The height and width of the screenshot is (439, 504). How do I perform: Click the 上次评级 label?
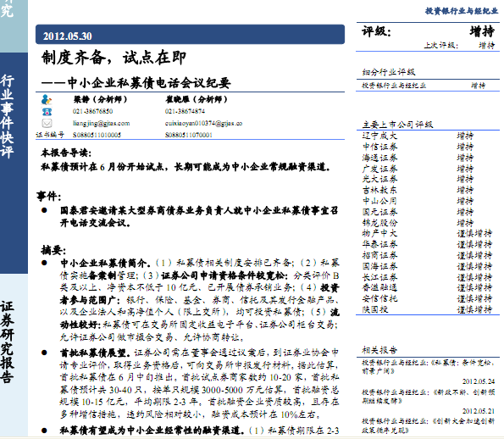[x=441, y=46]
